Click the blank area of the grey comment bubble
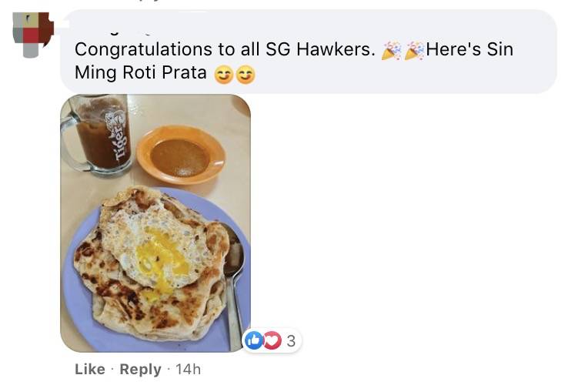588x385 pixels. pyautogui.click(x=405, y=75)
